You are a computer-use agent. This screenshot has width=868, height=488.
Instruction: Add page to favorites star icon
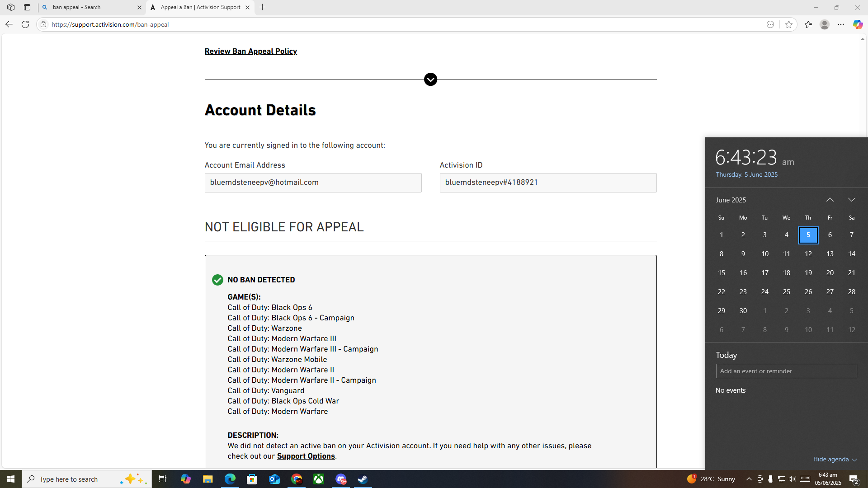point(789,24)
